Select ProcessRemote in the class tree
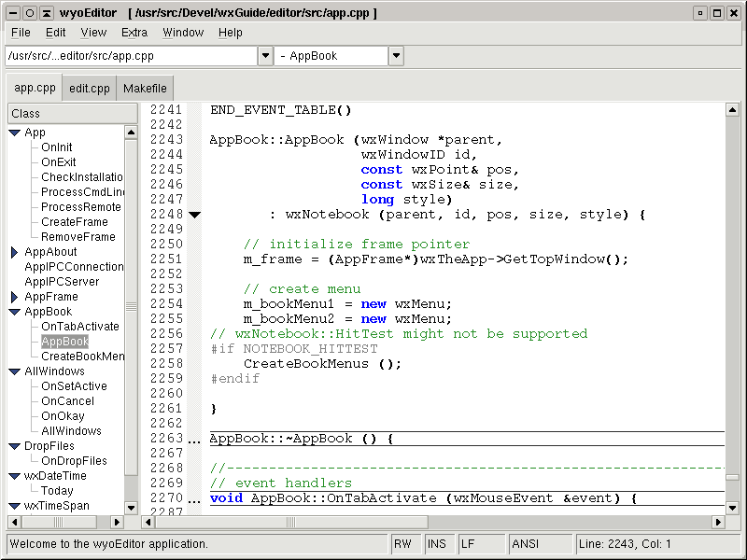Viewport: 747px width, 560px height. click(81, 207)
